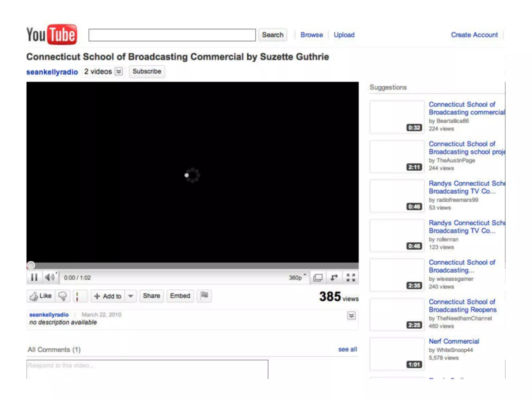Like the video with thumbs up
532x399 pixels.
[41, 296]
